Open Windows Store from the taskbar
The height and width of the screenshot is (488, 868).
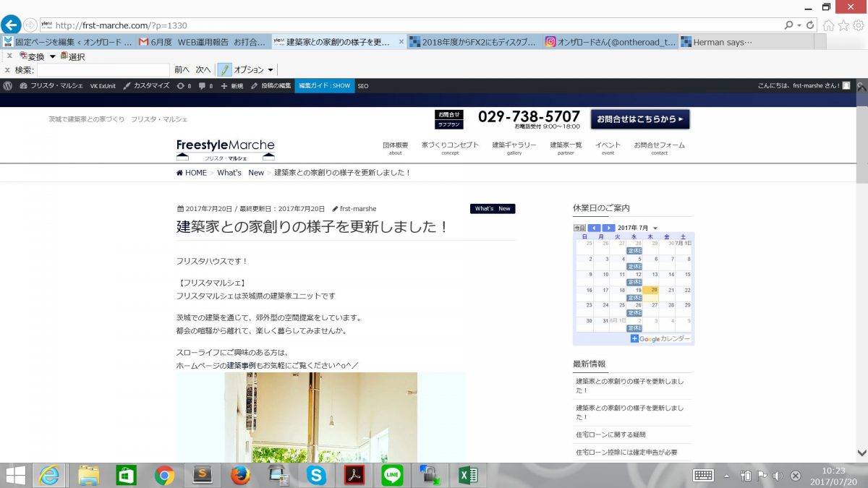[127, 475]
